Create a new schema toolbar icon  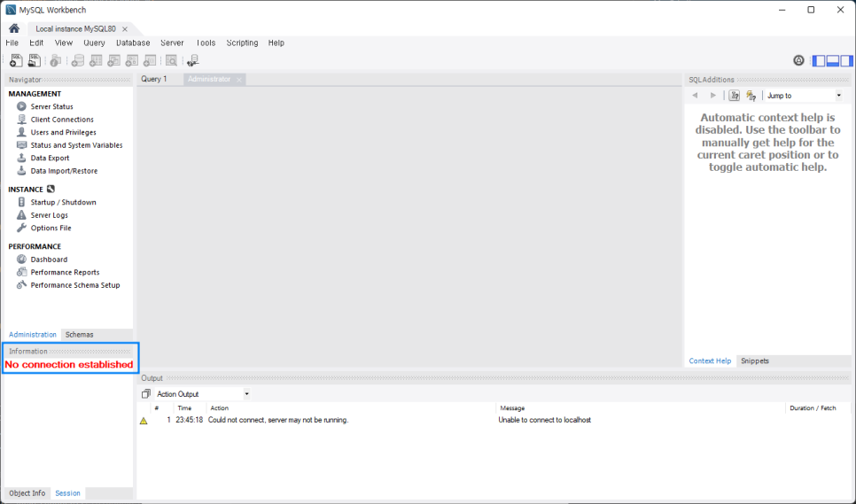[78, 60]
